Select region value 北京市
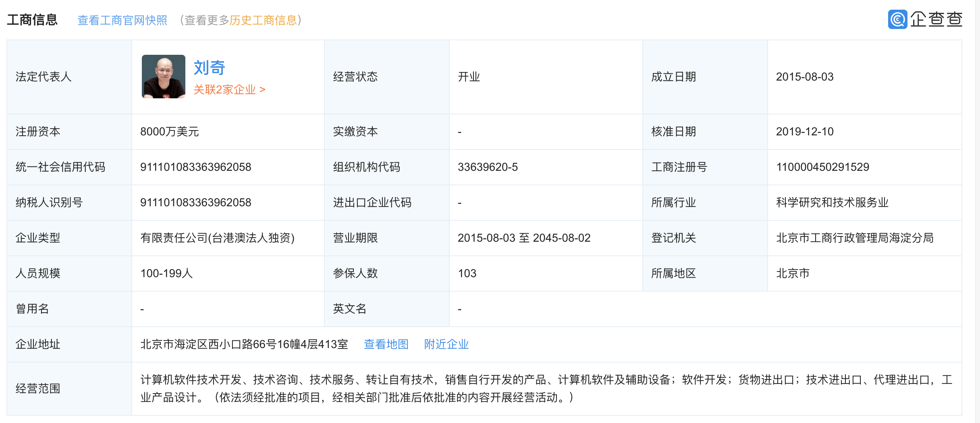Viewport: 980px width, 423px height. [x=793, y=274]
